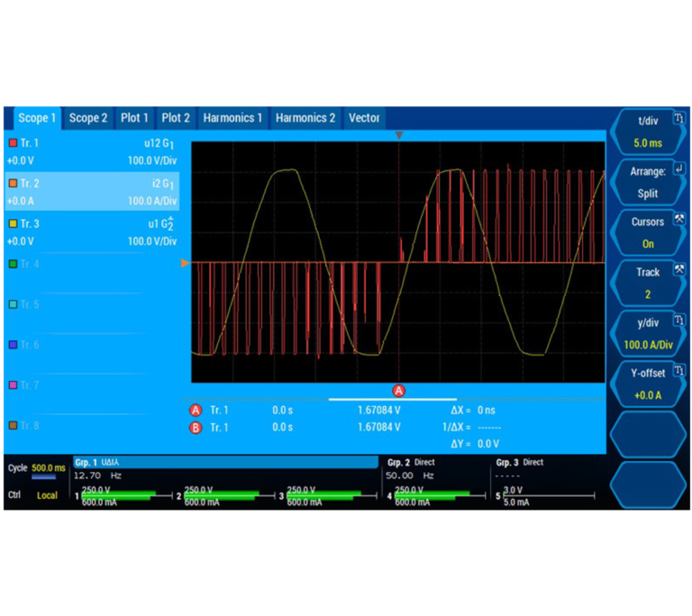Click the cyan Tr. 5 color square
The width and height of the screenshot is (692, 616).
tap(13, 304)
